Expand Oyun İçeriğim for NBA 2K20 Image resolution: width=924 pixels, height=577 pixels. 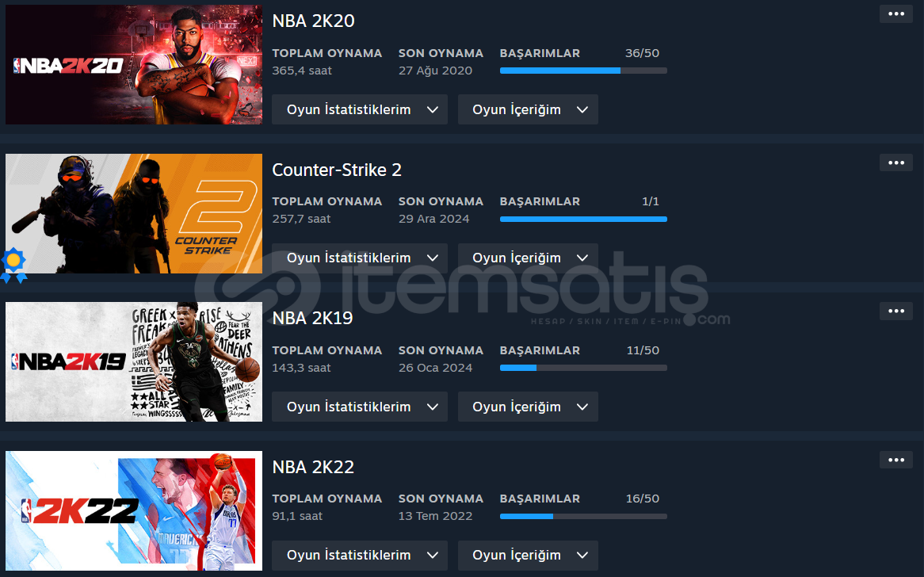pyautogui.click(x=528, y=109)
